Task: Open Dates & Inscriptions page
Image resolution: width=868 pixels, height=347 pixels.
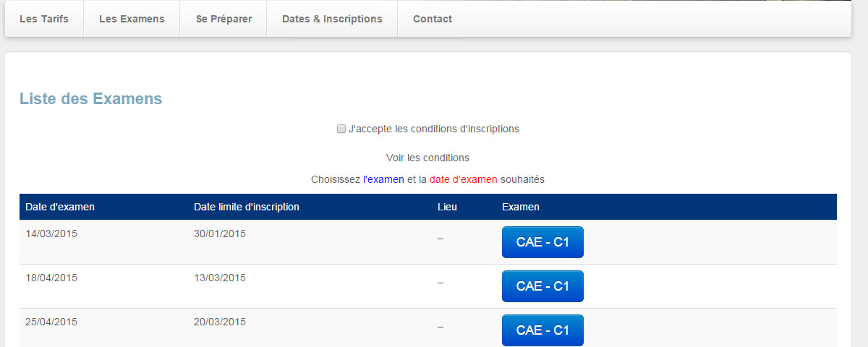Action: pyautogui.click(x=332, y=19)
